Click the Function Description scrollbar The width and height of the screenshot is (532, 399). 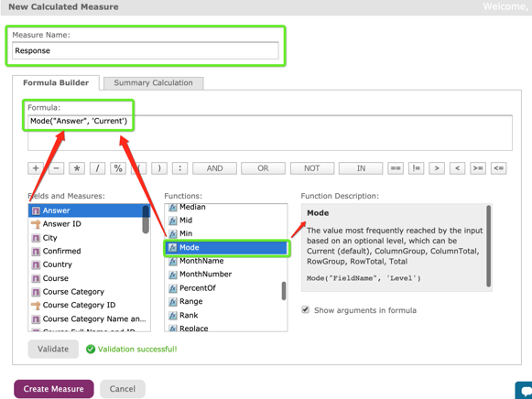pyautogui.click(x=489, y=246)
